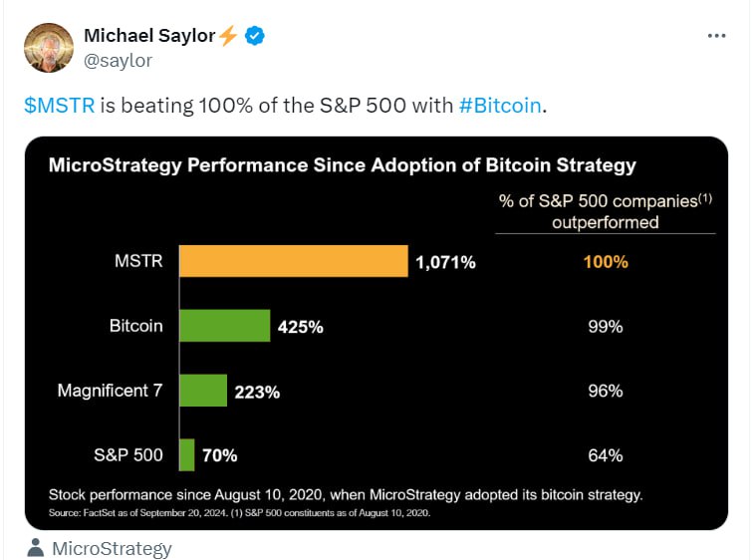Click the green Bitcoin bar
Screen dimensions: 752x560
[224, 326]
